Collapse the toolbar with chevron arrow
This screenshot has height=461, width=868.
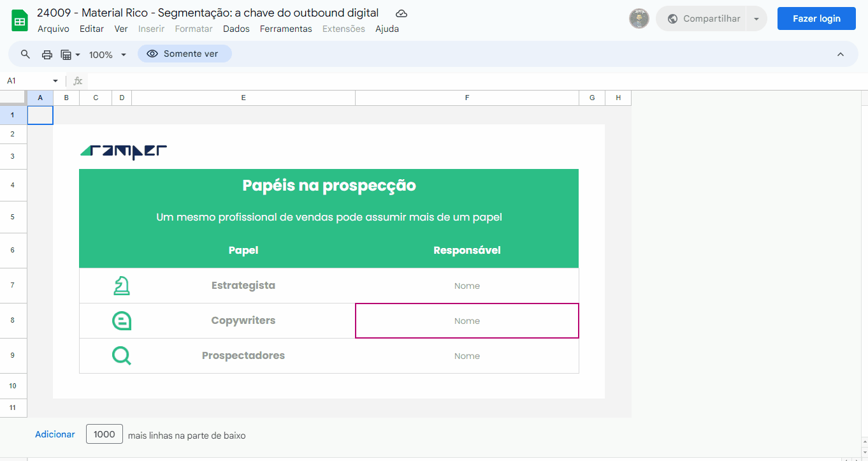(x=840, y=54)
